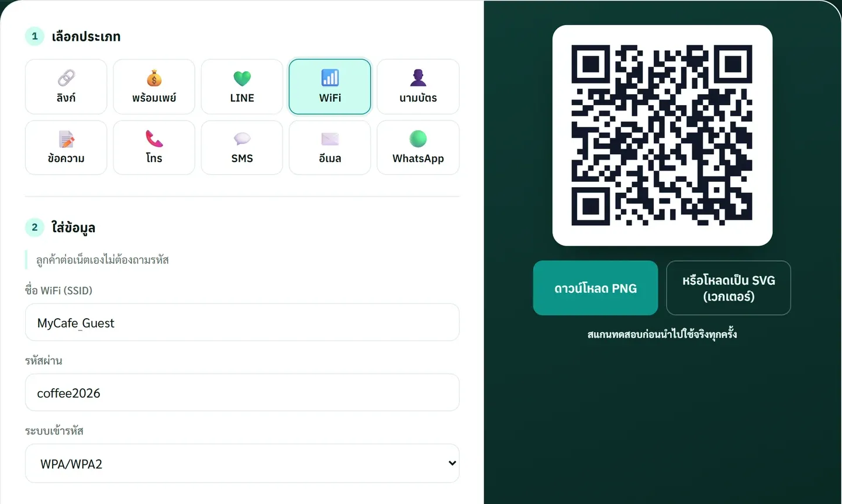This screenshot has height=504, width=842.
Task: Click the ชื่อ WiFi (SSID) label
Action: (x=58, y=290)
